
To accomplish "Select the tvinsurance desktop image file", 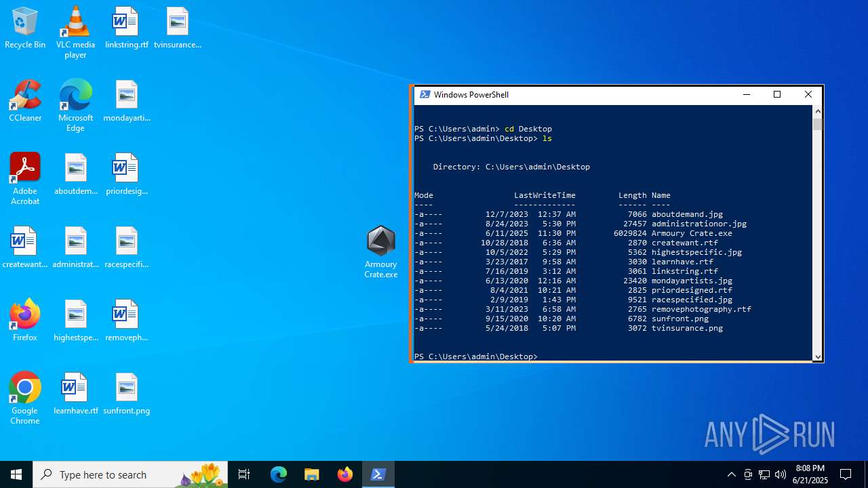I will click(178, 28).
